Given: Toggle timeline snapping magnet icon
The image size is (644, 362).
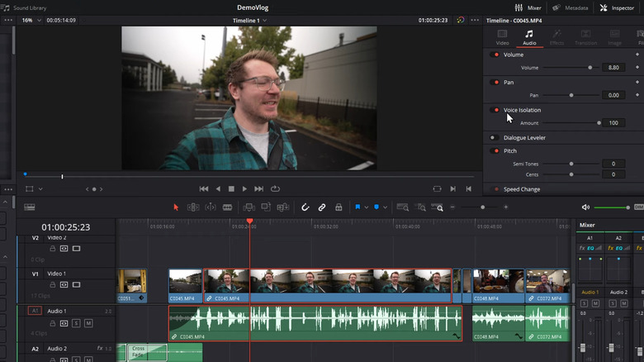Looking at the screenshot, I should (305, 207).
